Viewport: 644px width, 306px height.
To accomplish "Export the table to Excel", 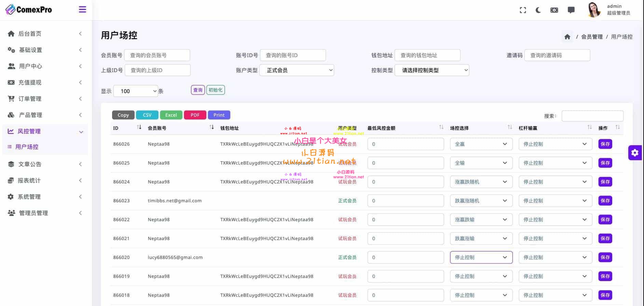I will (171, 115).
